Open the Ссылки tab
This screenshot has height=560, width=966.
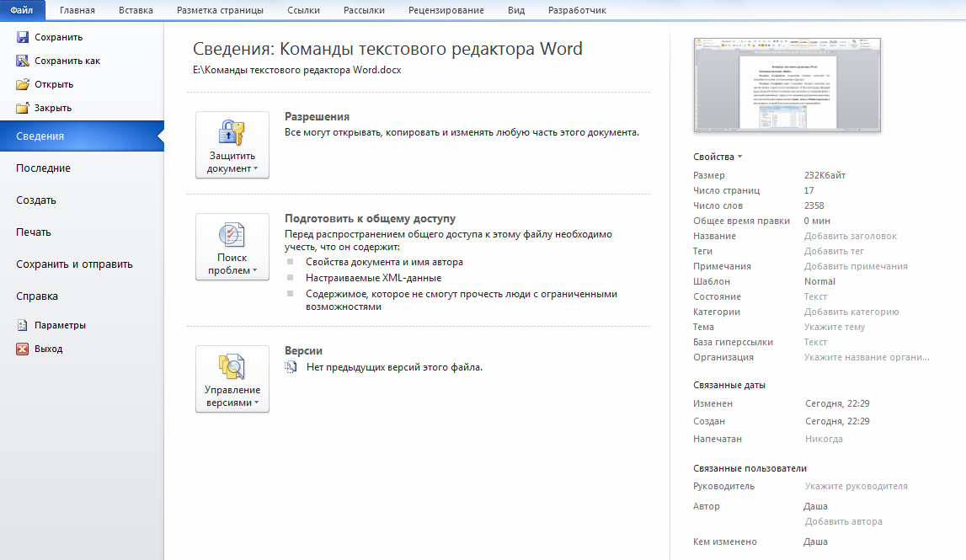303,10
